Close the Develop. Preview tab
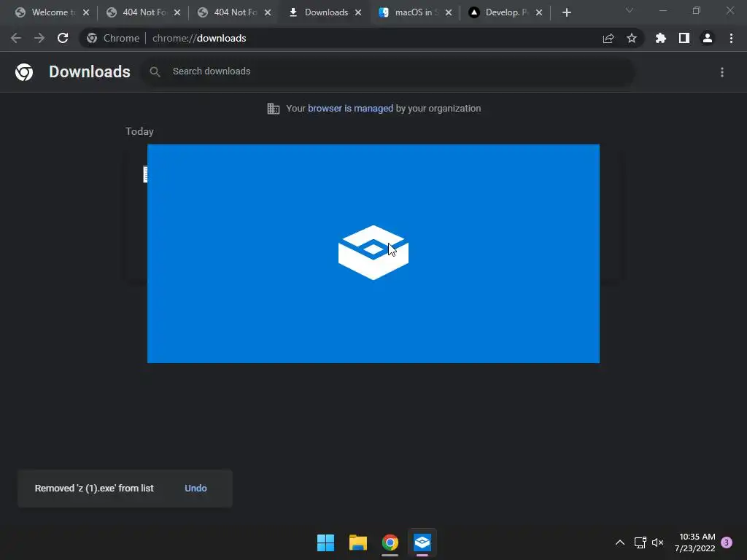 [x=539, y=12]
